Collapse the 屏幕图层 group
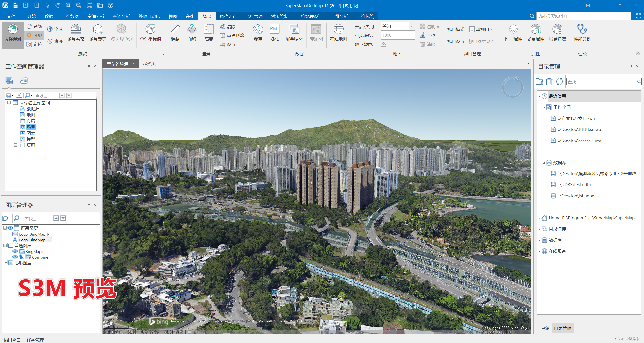Viewport: 644px width, 343px height. coord(5,228)
